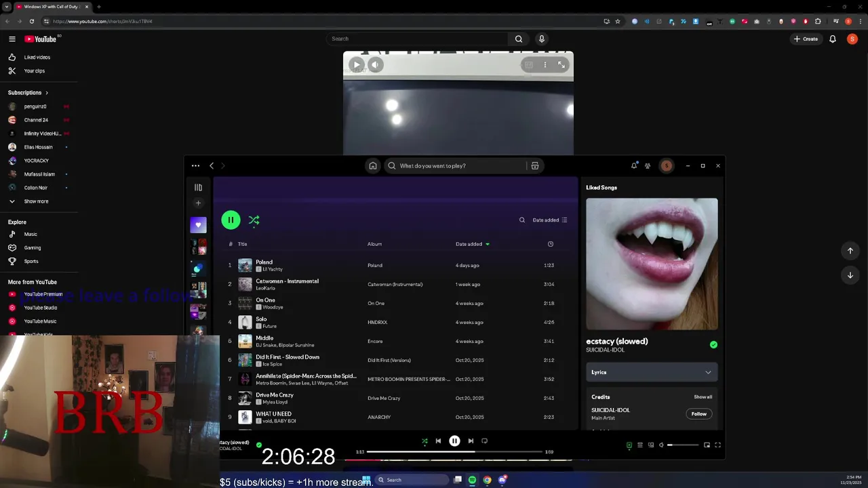Viewport: 868px width, 488px height.
Task: Open Spotify queue icon
Action: [639, 445]
